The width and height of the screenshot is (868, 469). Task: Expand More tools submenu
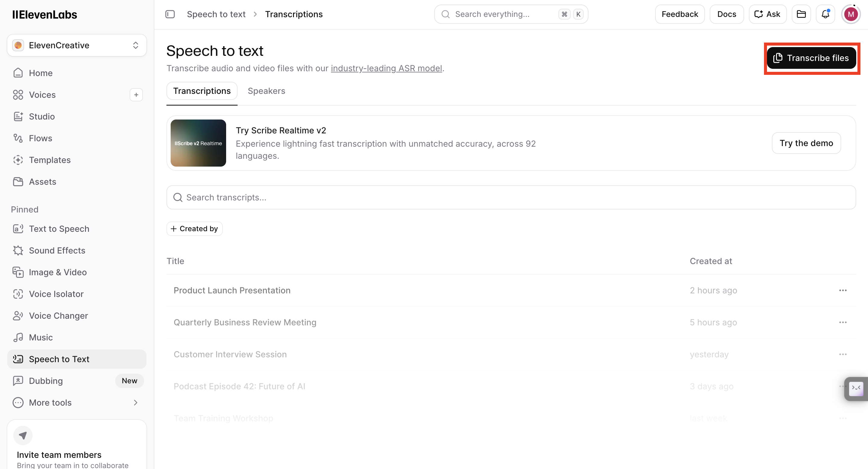click(77, 403)
